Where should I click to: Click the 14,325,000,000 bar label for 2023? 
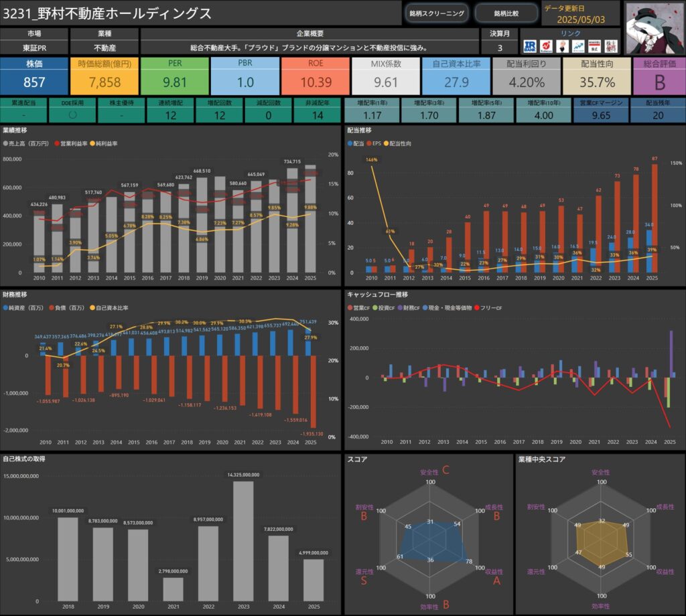click(x=243, y=475)
